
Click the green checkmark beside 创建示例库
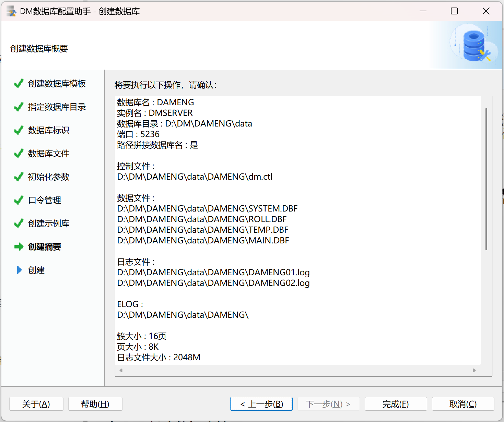[19, 224]
